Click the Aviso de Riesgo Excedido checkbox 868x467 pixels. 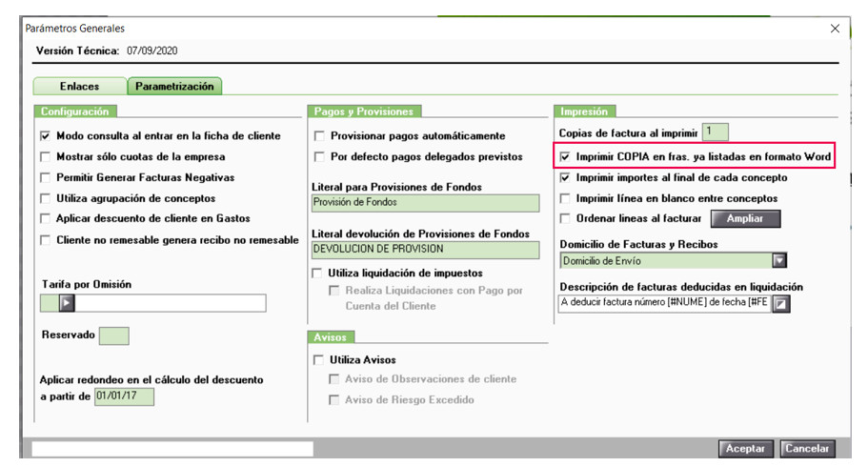333,399
